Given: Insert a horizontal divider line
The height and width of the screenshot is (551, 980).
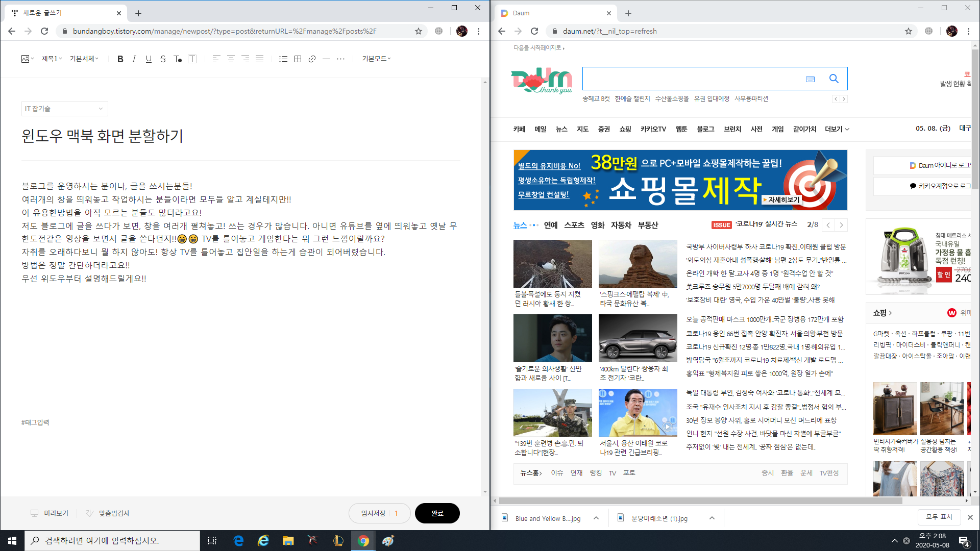Looking at the screenshot, I should [326, 59].
